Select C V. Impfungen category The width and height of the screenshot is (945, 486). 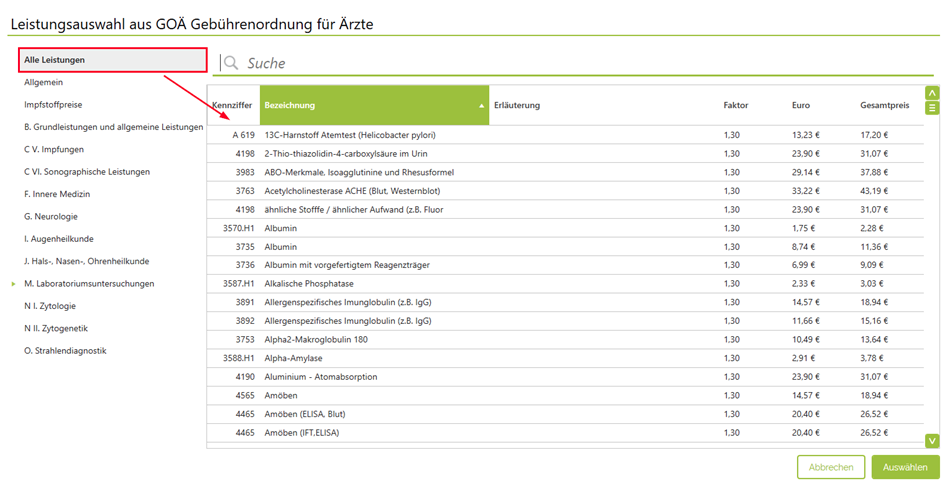point(54,150)
